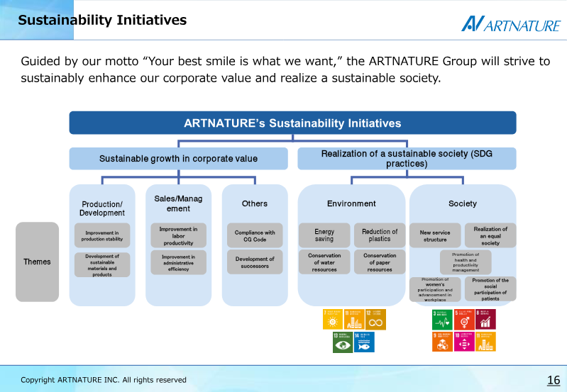Click the ARTNATURE logo
This screenshot has height=392, width=567.
click(x=511, y=24)
